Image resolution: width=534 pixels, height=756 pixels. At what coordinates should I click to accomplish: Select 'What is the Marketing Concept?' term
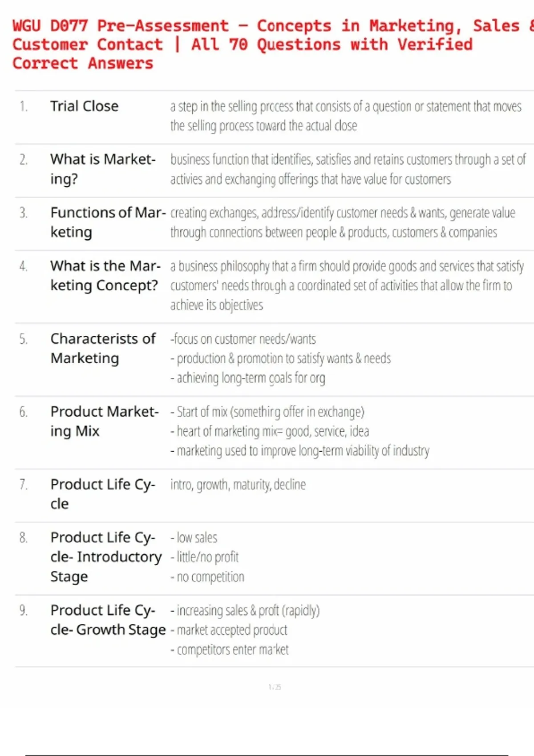105,276
